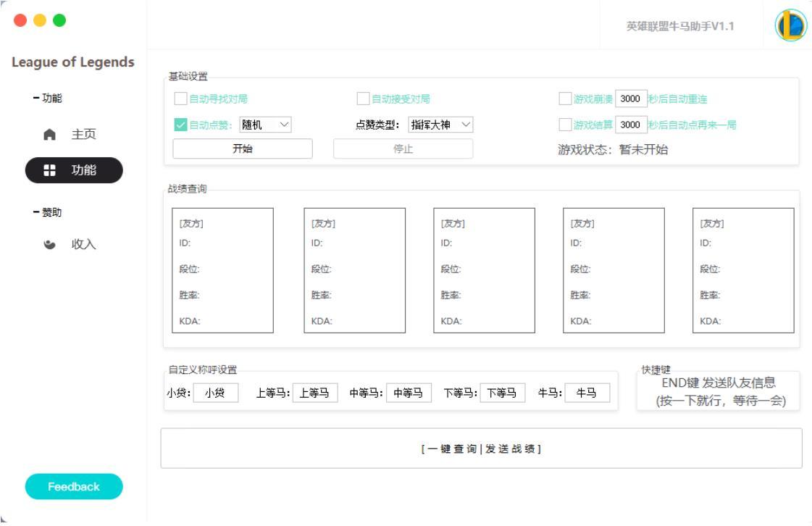Click the 上等马 nickname input field
This screenshot has width=812, height=526.
coord(315,393)
